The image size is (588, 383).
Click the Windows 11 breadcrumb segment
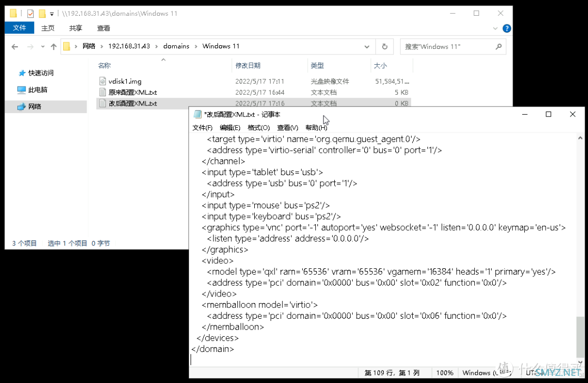tap(220, 46)
